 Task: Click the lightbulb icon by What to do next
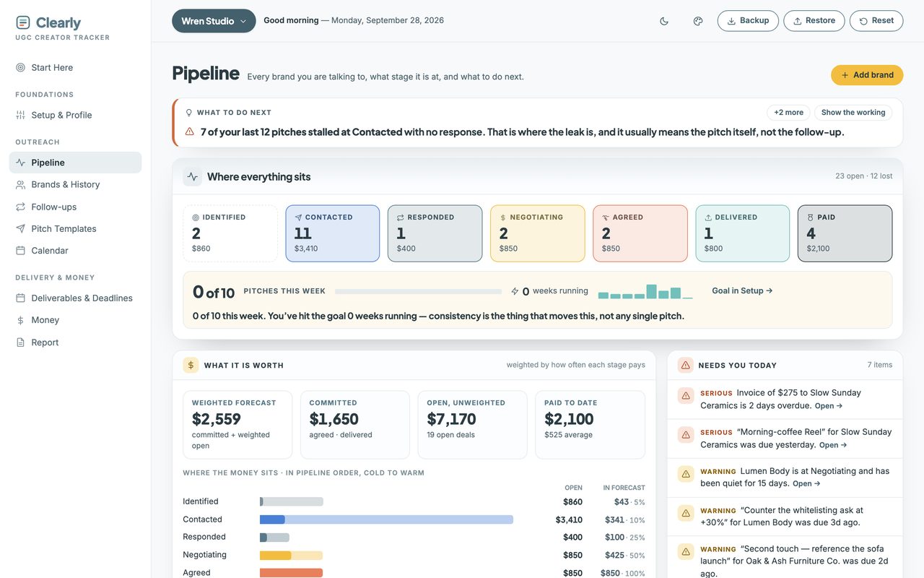pos(189,113)
